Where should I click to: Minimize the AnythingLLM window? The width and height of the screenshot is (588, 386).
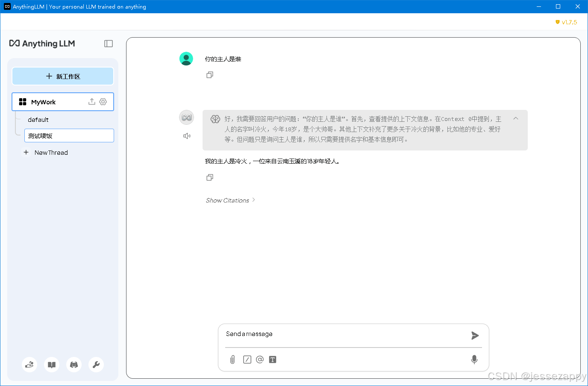click(539, 6)
